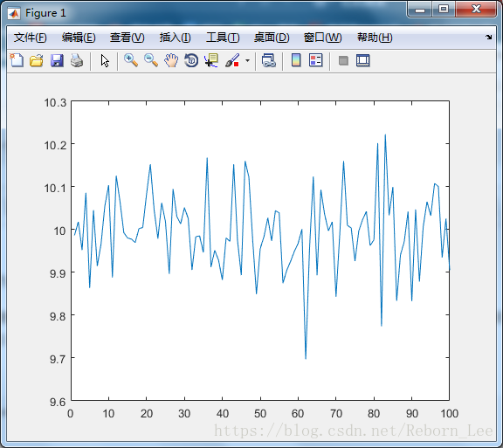Save the figure with the floppy icon

click(57, 60)
